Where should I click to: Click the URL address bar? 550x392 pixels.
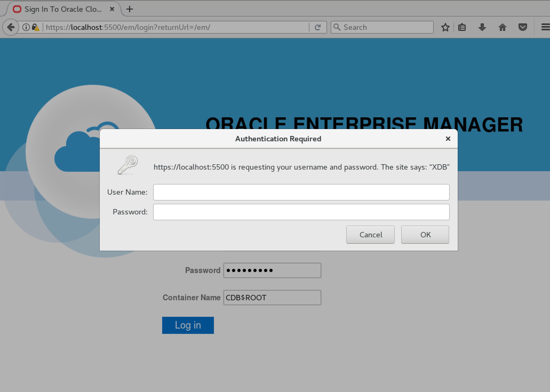click(176, 27)
